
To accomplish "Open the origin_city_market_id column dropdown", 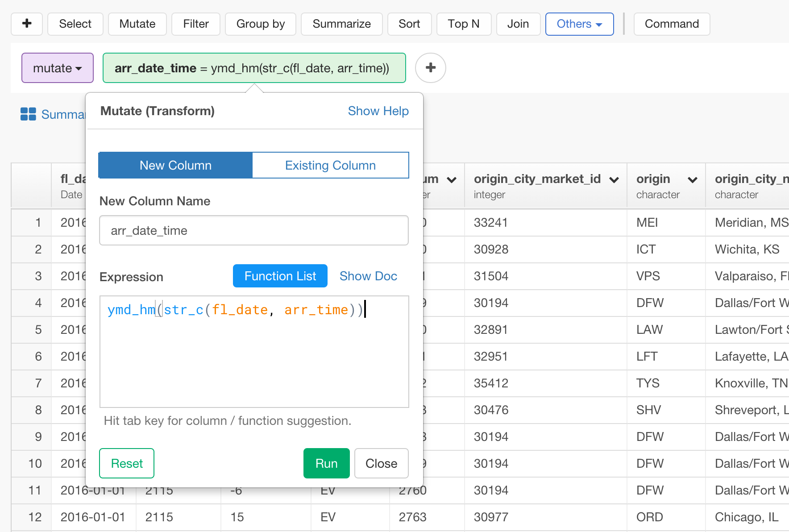I will click(x=615, y=180).
